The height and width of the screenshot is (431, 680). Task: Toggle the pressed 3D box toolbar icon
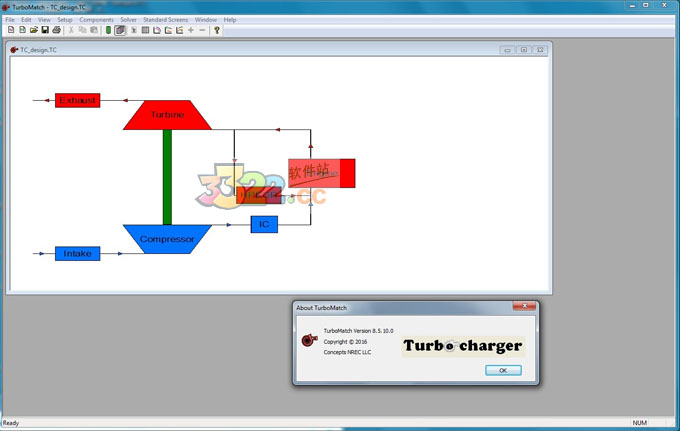[x=120, y=30]
